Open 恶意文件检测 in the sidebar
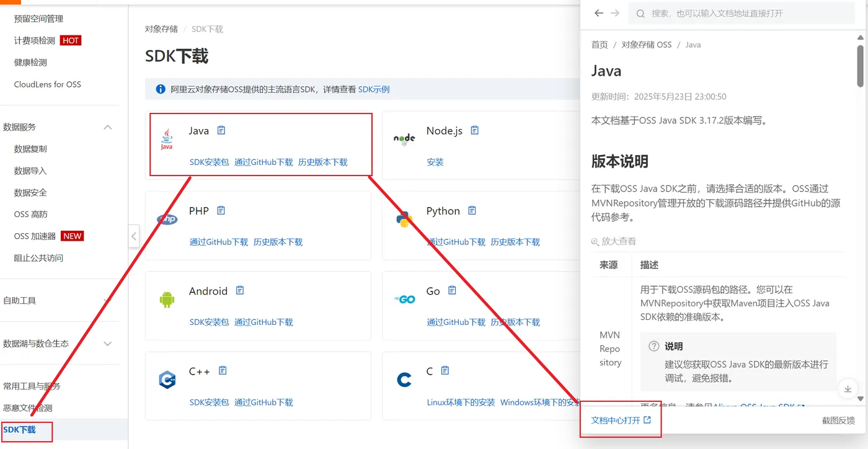This screenshot has width=868, height=449. tap(27, 408)
